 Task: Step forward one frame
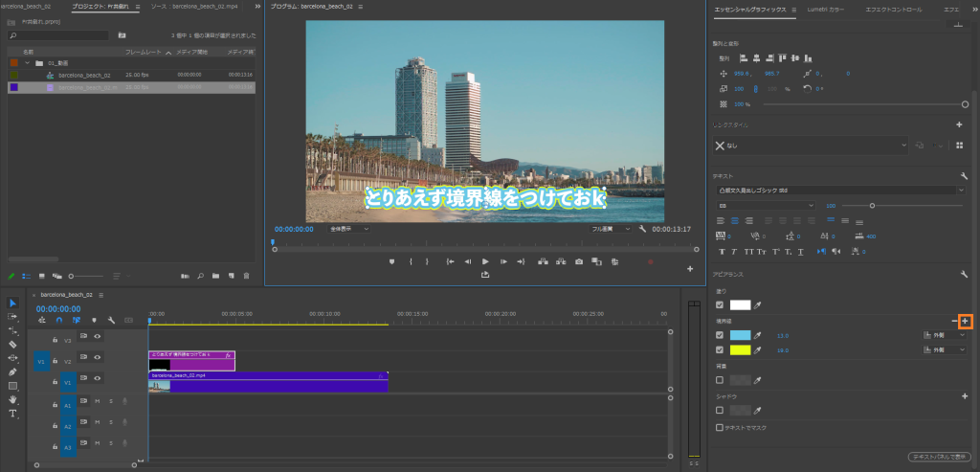[x=503, y=261]
